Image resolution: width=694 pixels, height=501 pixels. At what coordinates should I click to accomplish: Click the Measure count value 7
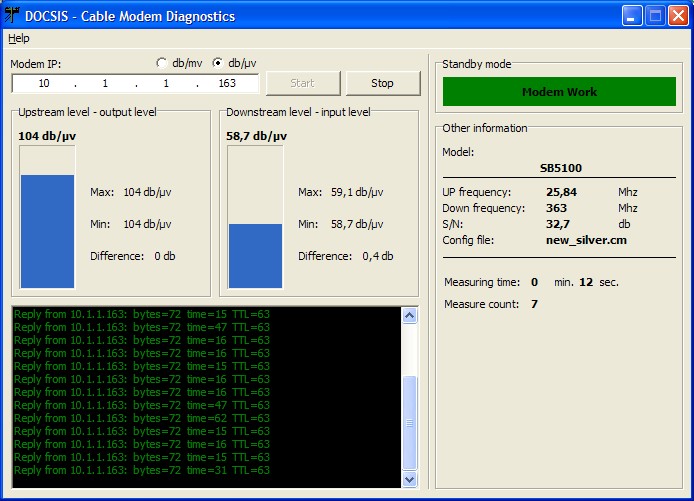(534, 304)
